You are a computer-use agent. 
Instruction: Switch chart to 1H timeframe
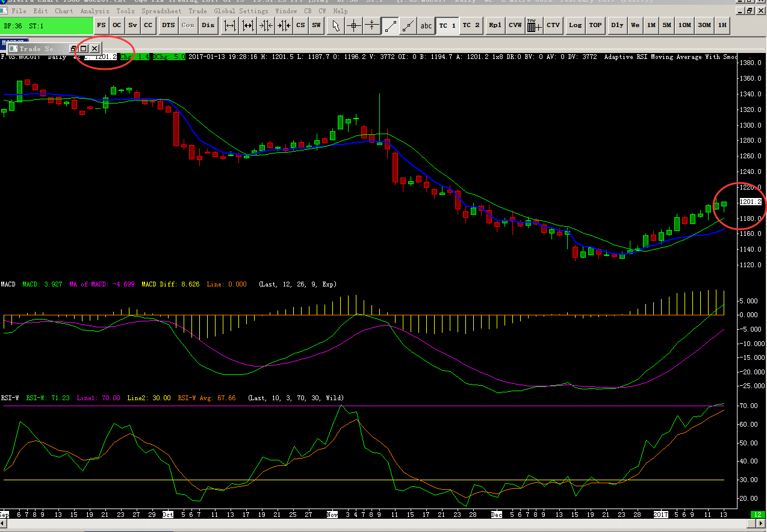(x=722, y=25)
